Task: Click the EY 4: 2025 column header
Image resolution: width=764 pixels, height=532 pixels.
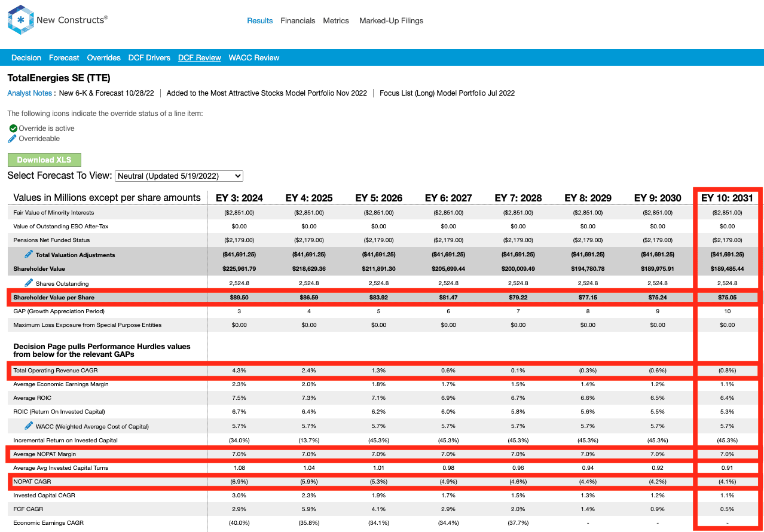Action: (309, 198)
